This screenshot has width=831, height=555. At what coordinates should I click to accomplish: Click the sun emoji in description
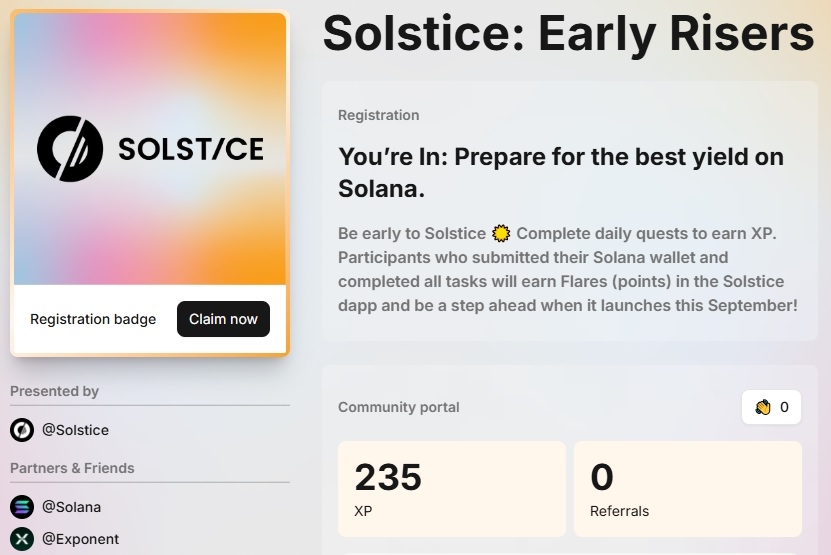[x=501, y=233]
